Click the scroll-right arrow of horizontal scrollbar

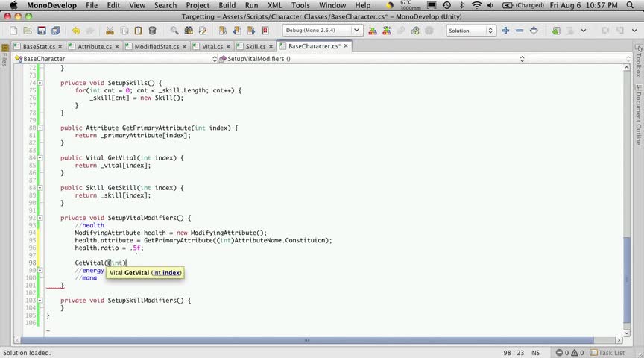(x=619, y=340)
